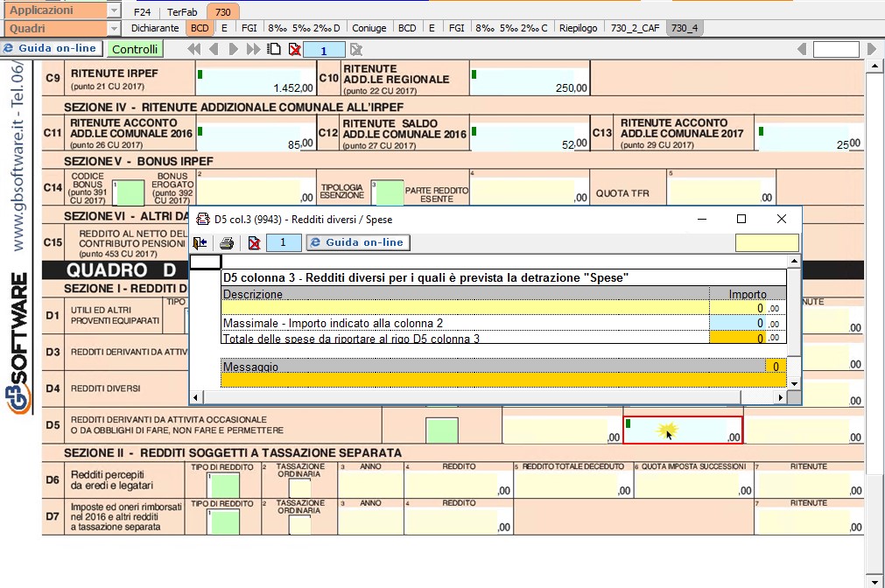The width and height of the screenshot is (885, 588).
Task: Click the yellow field at dialog top-right
Action: (767, 242)
